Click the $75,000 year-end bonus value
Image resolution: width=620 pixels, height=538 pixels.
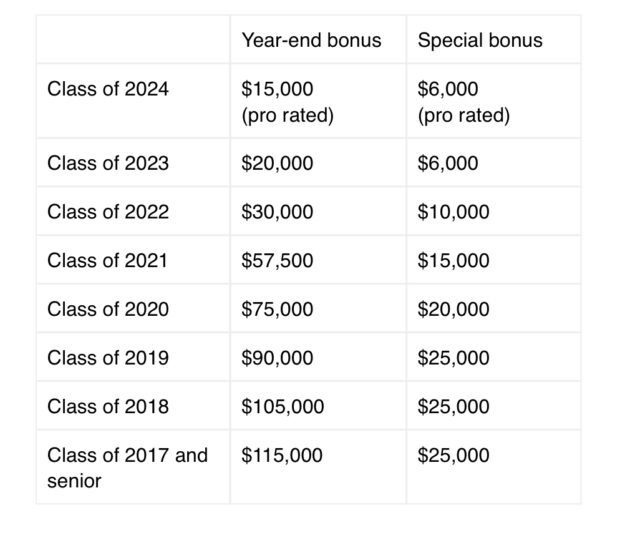[277, 309]
